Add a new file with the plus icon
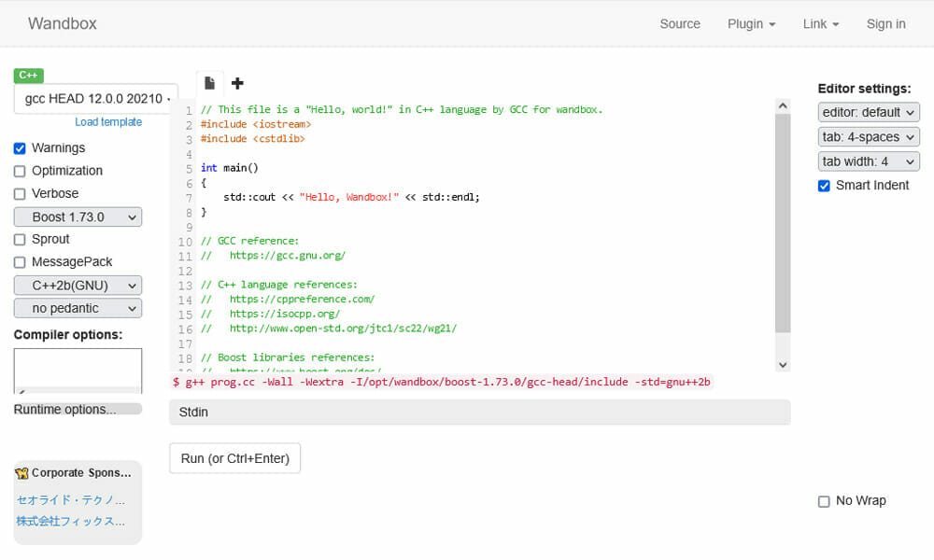This screenshot has height=560, width=934. (x=237, y=83)
